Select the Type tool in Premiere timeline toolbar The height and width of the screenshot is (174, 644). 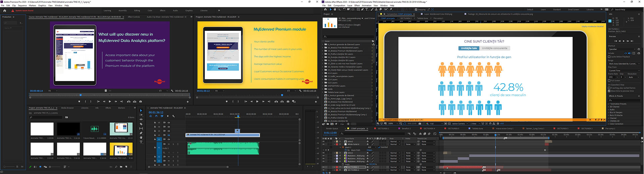click(x=141, y=142)
